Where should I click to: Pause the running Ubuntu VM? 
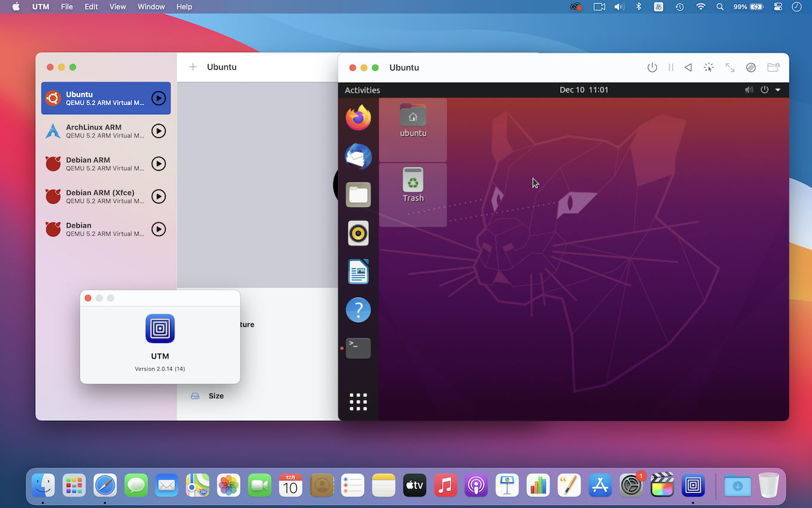tap(671, 68)
